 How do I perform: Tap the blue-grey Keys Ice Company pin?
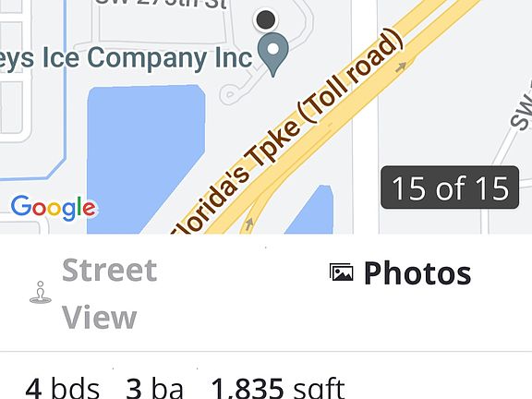point(273,54)
